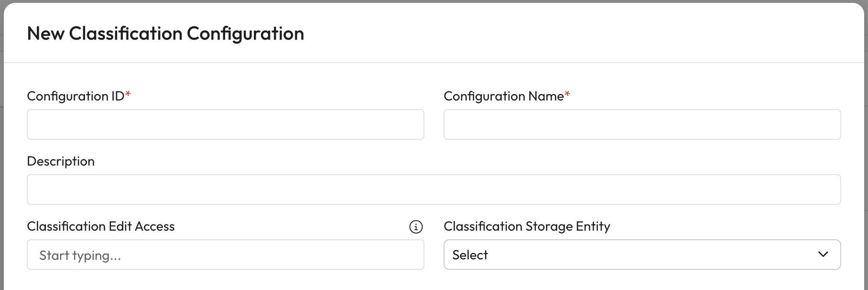Click the red asterisk next to Configuration ID
Viewport: 868px width, 290px height.
click(x=128, y=94)
